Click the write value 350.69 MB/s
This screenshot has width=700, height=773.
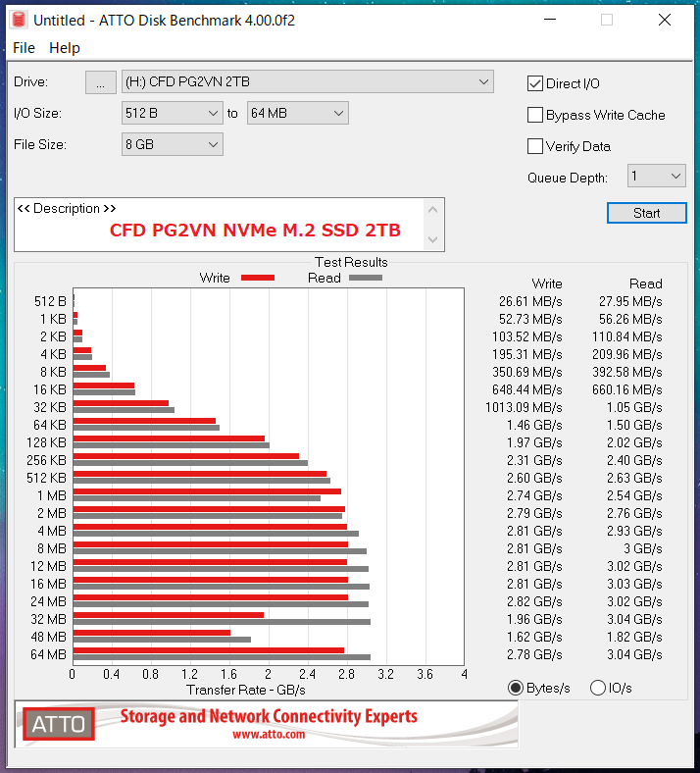pyautogui.click(x=527, y=372)
